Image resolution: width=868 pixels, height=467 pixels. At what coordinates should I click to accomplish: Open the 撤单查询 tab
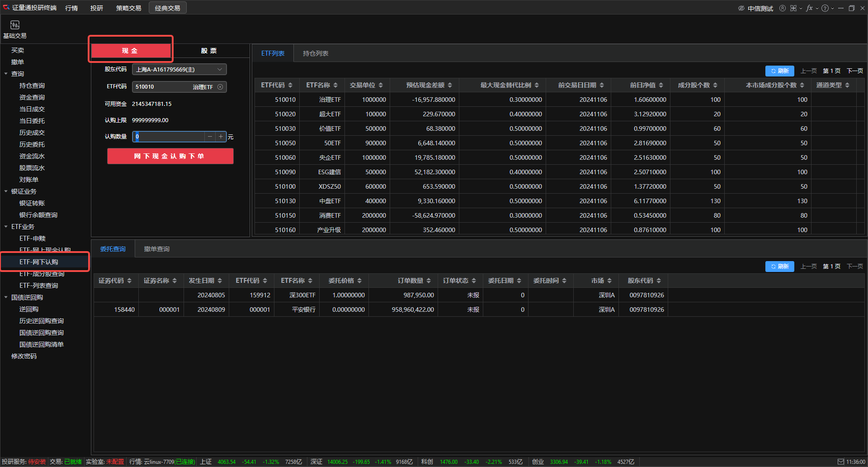click(156, 249)
